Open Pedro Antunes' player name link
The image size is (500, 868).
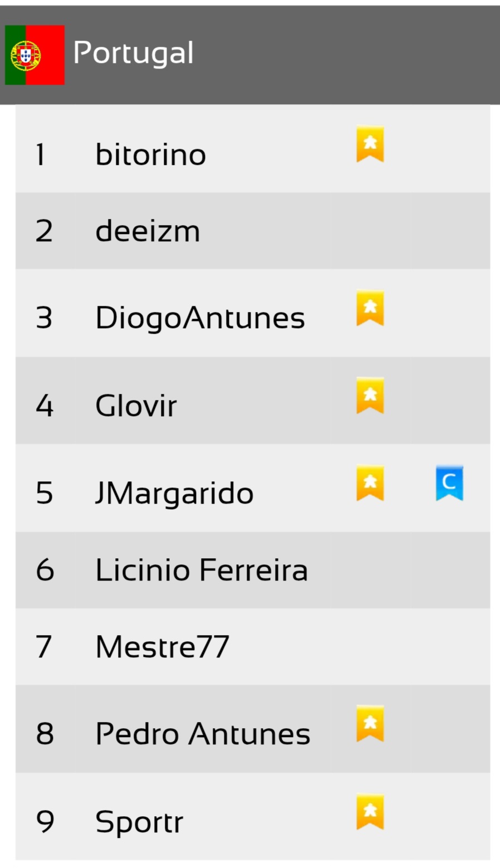coord(203,734)
